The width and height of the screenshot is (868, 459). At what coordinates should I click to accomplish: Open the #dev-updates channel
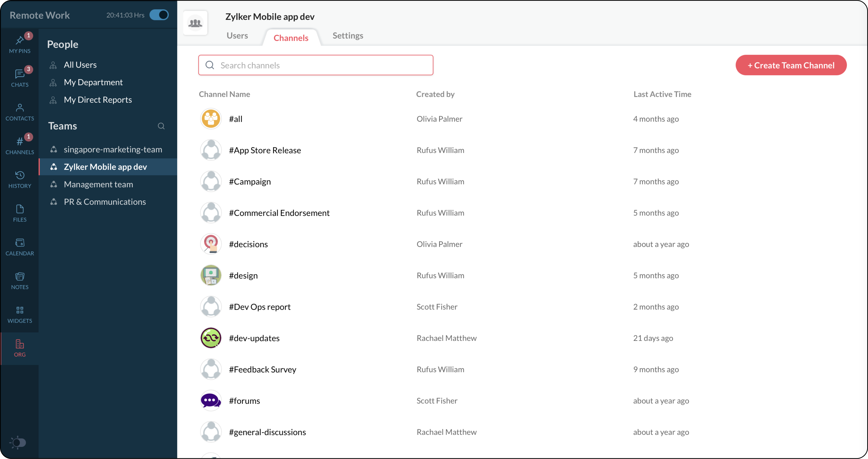(254, 338)
